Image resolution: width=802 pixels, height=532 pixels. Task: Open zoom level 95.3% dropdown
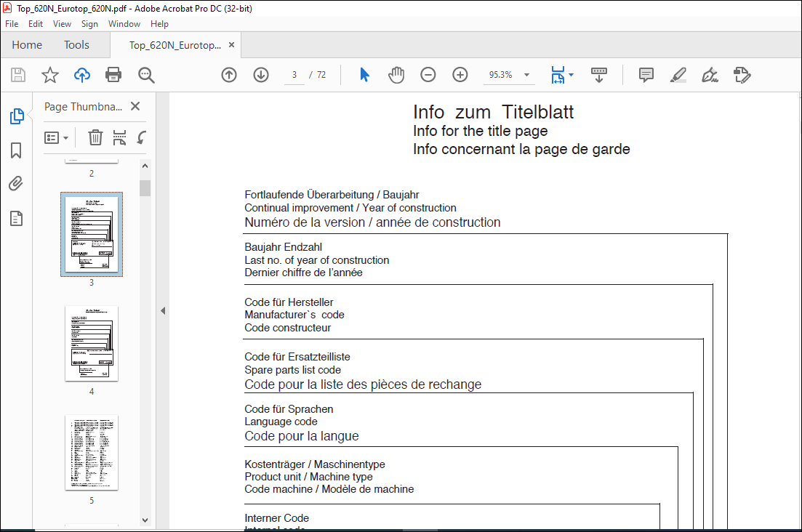click(526, 75)
